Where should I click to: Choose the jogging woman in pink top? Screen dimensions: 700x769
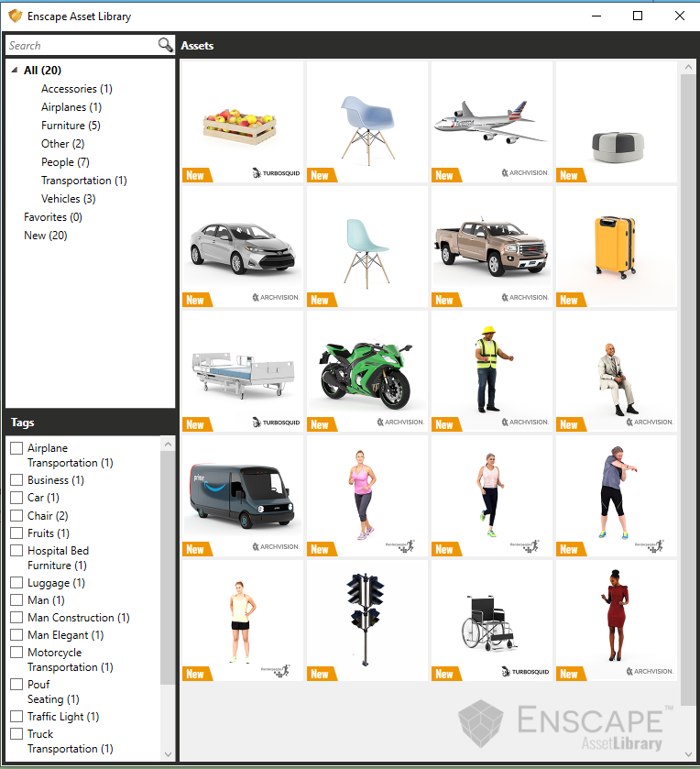(x=367, y=495)
